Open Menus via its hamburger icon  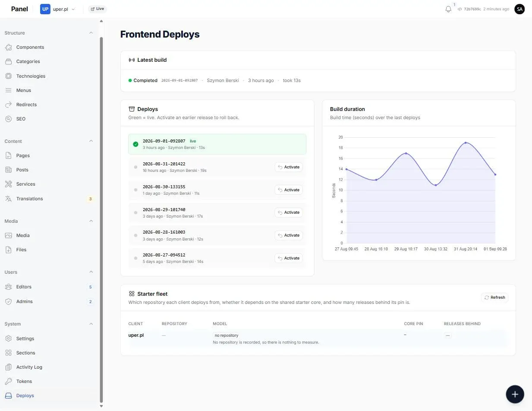click(8, 90)
